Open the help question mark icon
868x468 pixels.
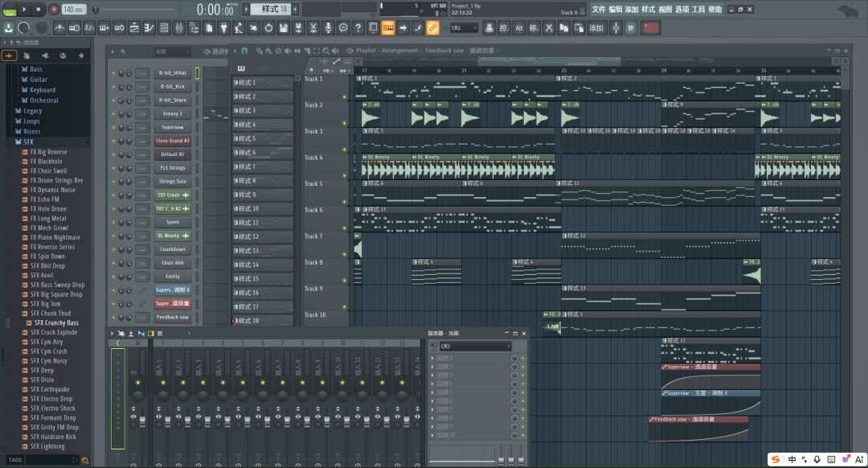click(358, 27)
